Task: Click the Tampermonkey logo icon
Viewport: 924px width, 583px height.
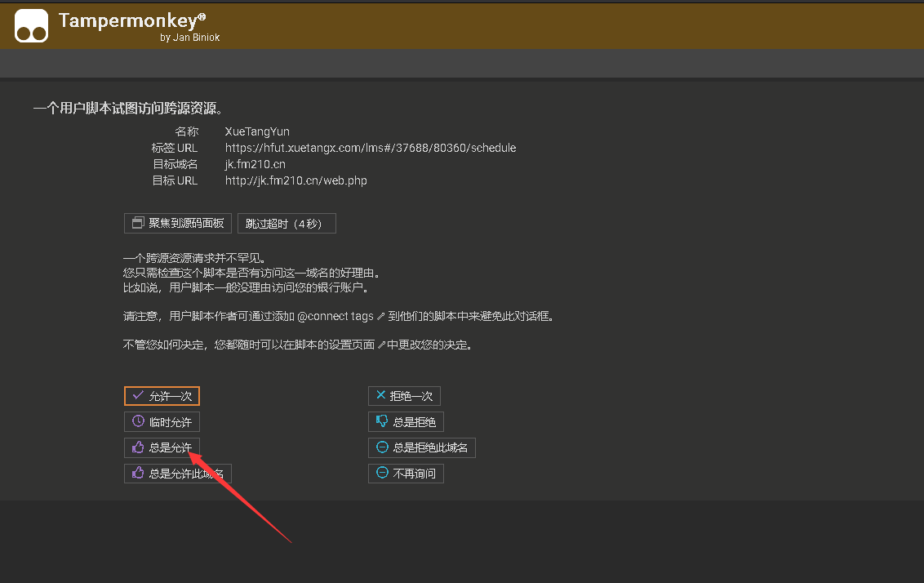Action: point(31,26)
